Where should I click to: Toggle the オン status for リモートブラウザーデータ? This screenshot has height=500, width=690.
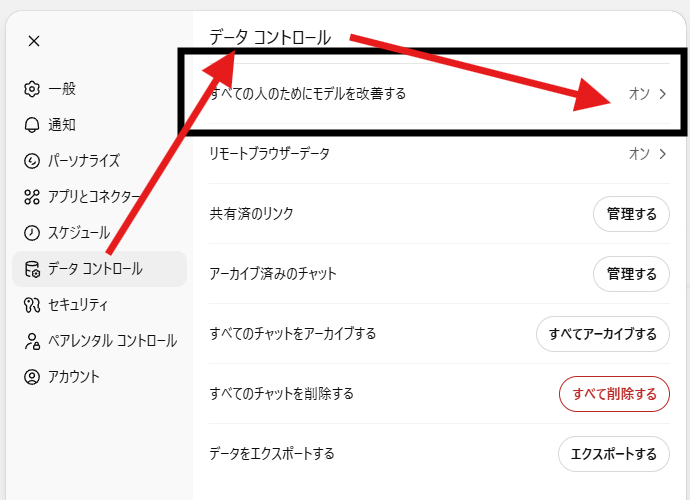click(x=639, y=154)
